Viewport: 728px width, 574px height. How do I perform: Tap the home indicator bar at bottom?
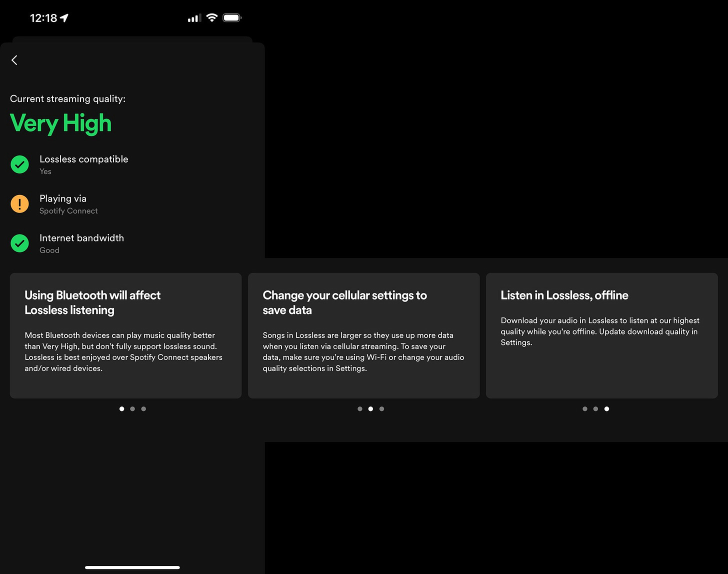132,567
